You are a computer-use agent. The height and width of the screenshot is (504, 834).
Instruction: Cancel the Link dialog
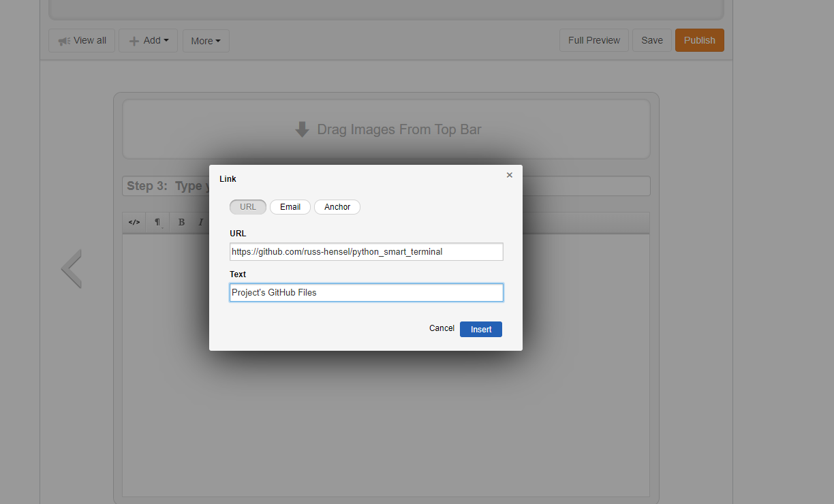click(x=442, y=328)
